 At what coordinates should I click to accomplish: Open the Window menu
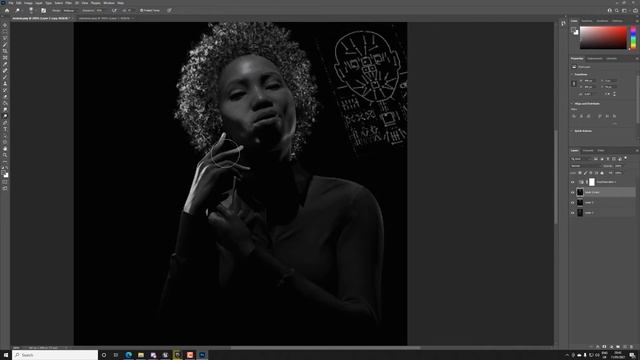tap(109, 3)
